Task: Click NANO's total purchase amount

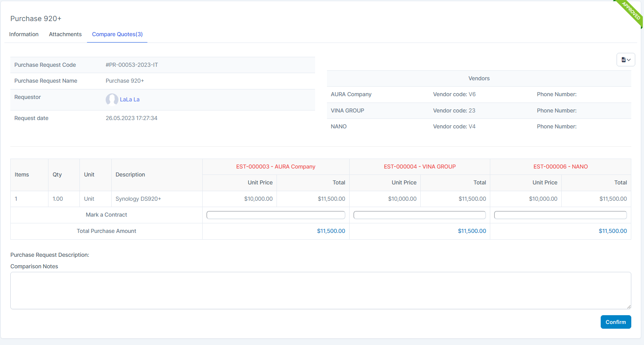Action: 613,231
